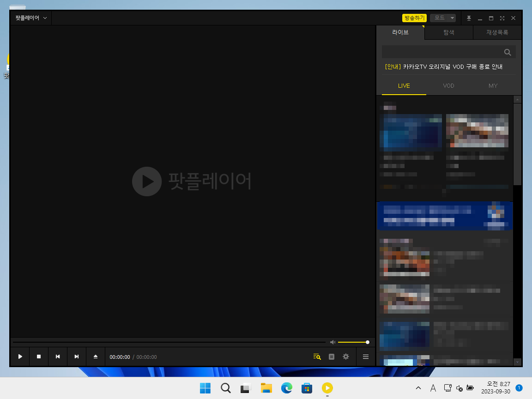Open the chat/caption panel icon
Viewport: 532px width, 399px height.
(332, 357)
